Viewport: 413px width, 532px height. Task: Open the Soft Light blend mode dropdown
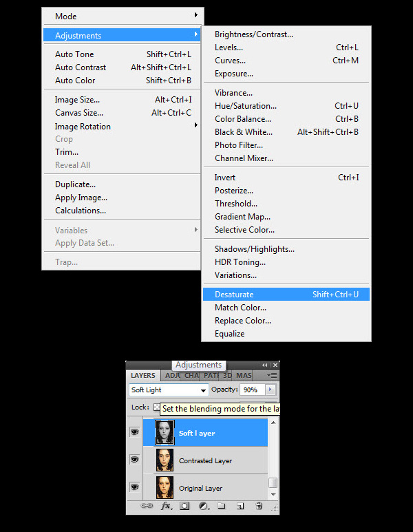click(169, 390)
